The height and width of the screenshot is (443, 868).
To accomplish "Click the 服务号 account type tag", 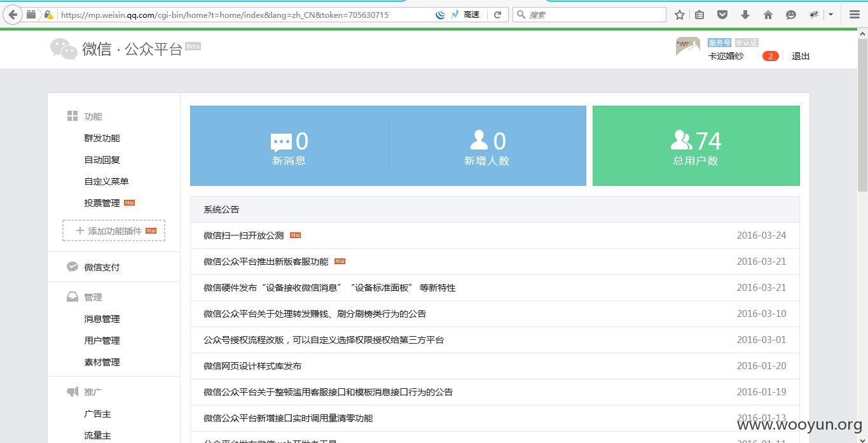I will pyautogui.click(x=719, y=43).
